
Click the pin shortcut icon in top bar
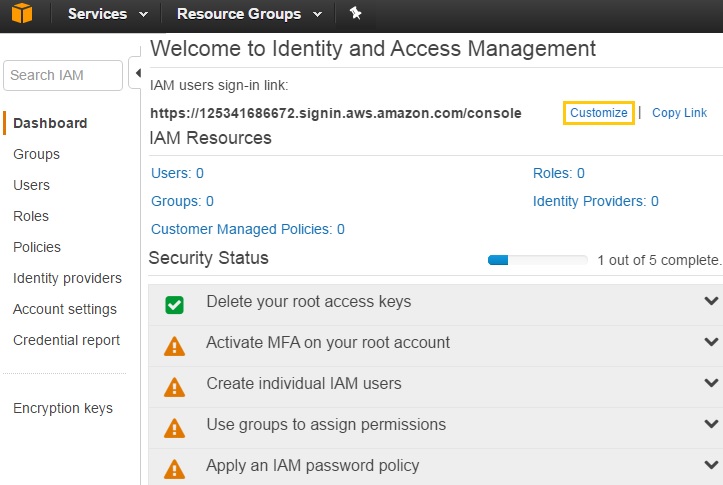click(355, 13)
